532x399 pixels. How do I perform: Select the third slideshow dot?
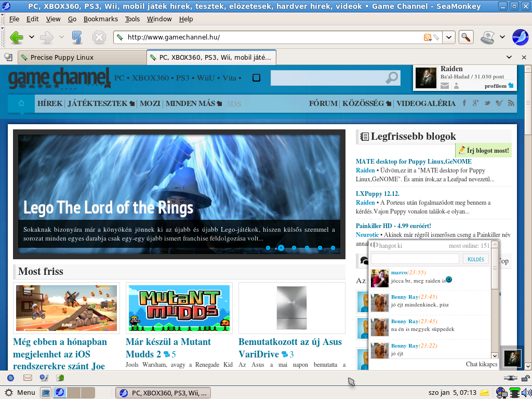click(294, 248)
